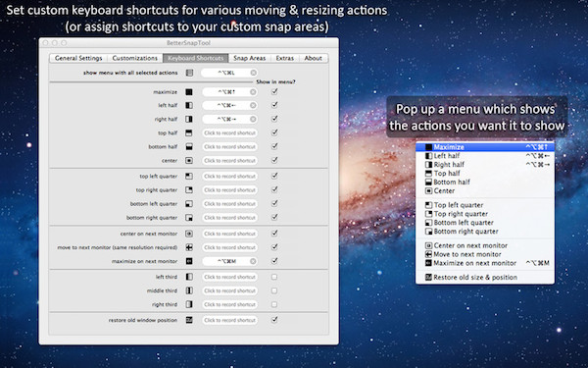This screenshot has width=588, height=368.
Task: Open the About tab
Action: tap(314, 58)
